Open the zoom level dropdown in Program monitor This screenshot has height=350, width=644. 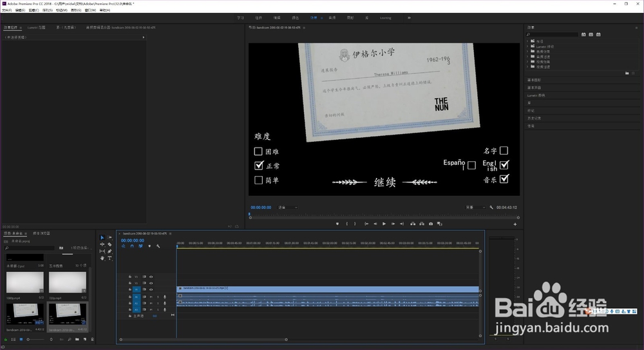(288, 208)
